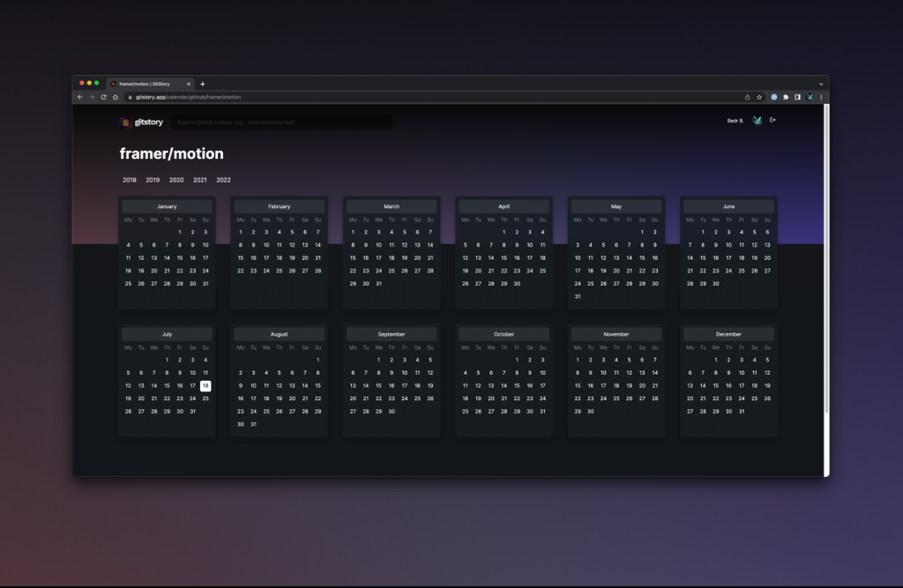Click the lock icon in the address bar
The width and height of the screenshot is (903, 588).
[x=131, y=97]
